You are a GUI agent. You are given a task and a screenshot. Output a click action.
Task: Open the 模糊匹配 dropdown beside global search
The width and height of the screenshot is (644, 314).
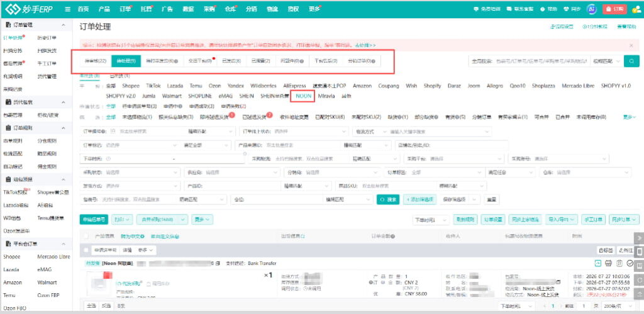coord(606,61)
